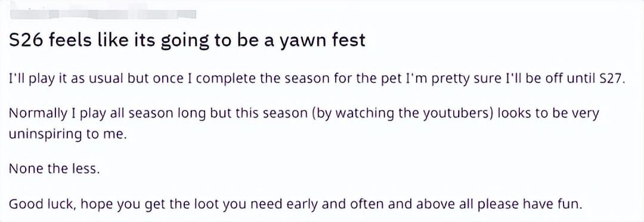644x222 pixels.
Task: Click the word "pet" in the first paragraph
Action: [x=383, y=79]
